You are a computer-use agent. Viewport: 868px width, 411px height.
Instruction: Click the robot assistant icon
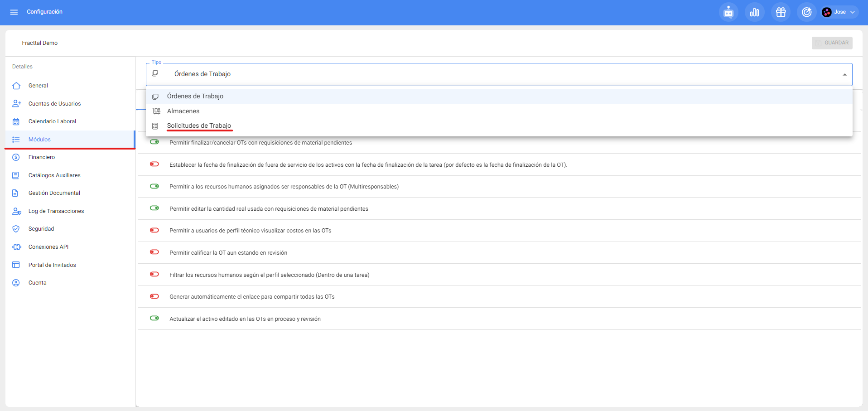728,12
